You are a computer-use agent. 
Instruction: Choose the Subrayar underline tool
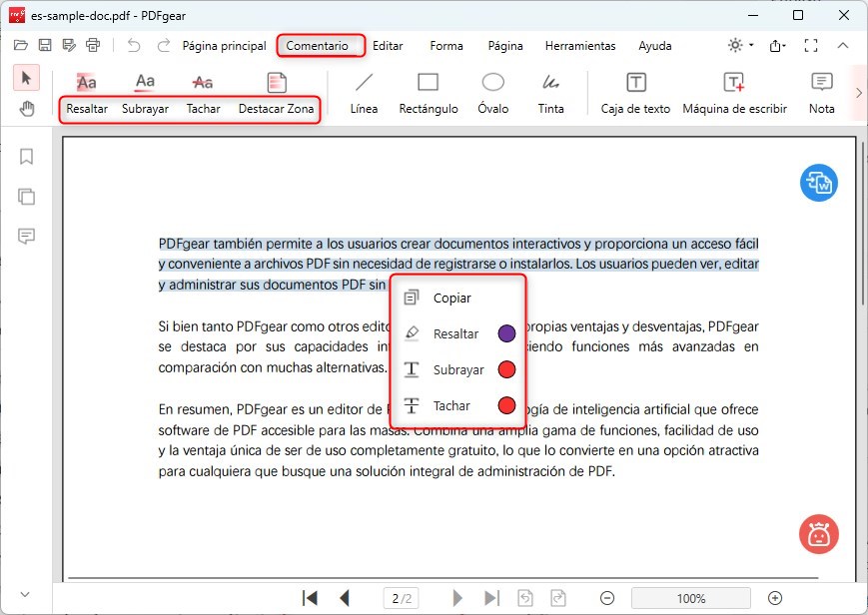click(145, 94)
